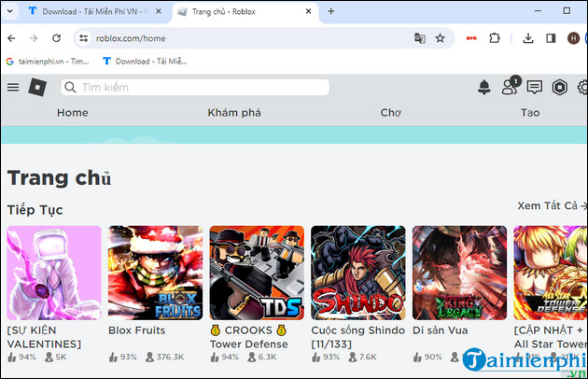Open taimienphi.vn bookmark

pyautogui.click(x=48, y=62)
